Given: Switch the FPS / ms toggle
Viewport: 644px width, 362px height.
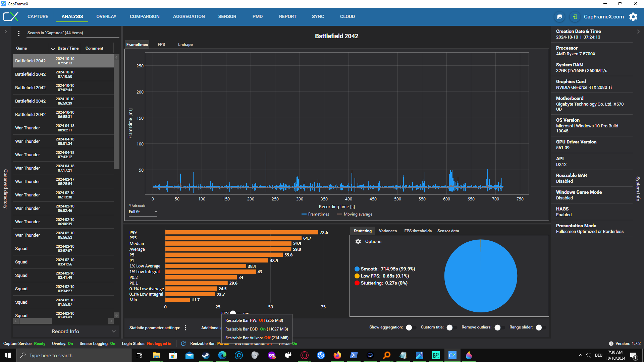Looking at the screenshot, I should [235, 313].
